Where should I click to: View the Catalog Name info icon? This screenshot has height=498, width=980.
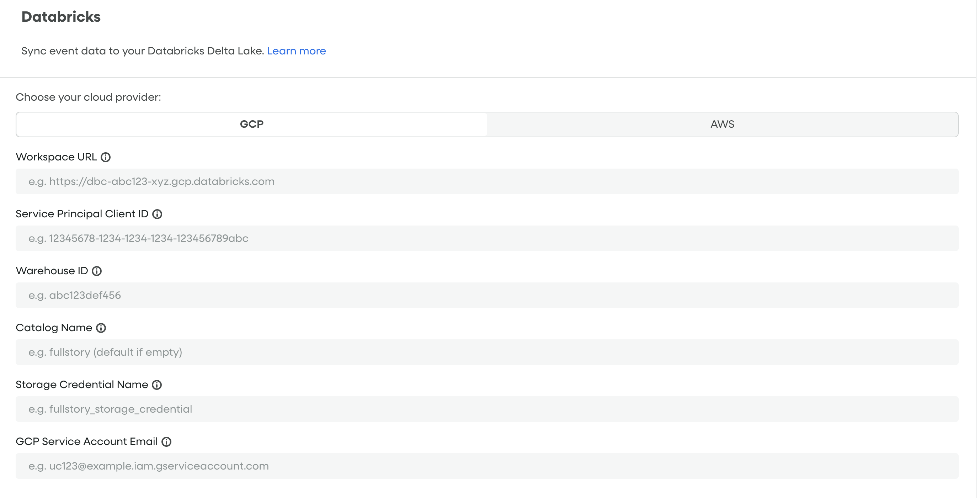pos(101,328)
